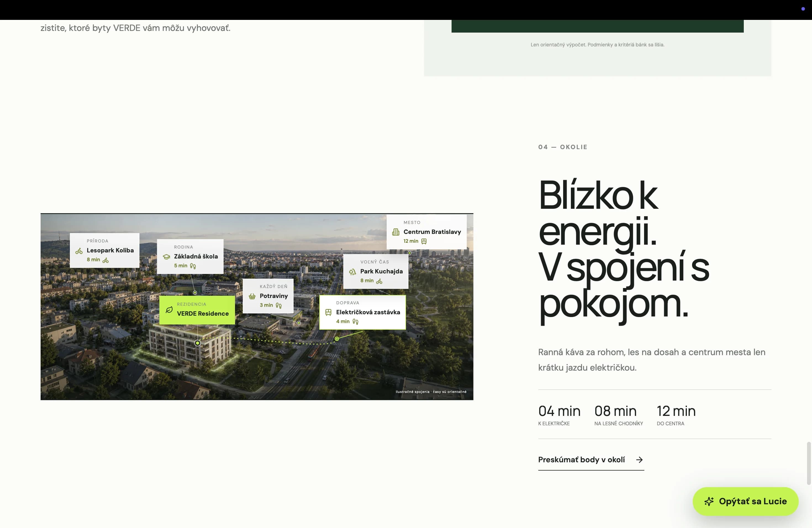Click the Len orientačný výpočet disclaimer text
Viewport: 812px width, 528px height.
[x=597, y=45]
